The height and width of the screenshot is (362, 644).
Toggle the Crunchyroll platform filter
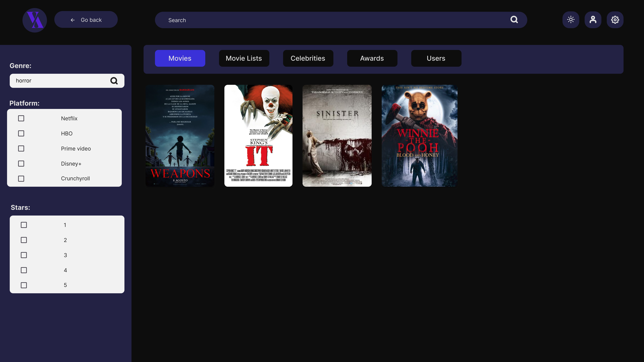pyautogui.click(x=21, y=178)
